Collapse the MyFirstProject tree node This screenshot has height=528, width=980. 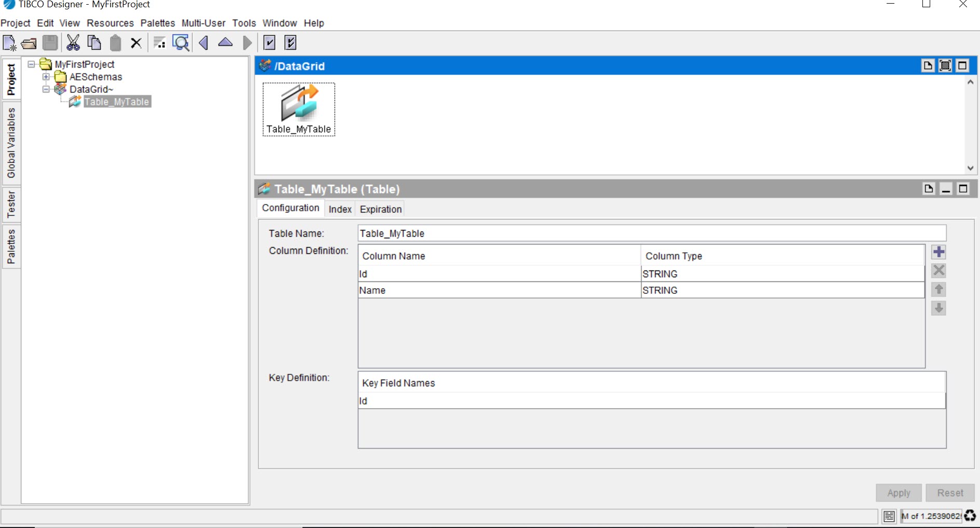tap(32, 64)
